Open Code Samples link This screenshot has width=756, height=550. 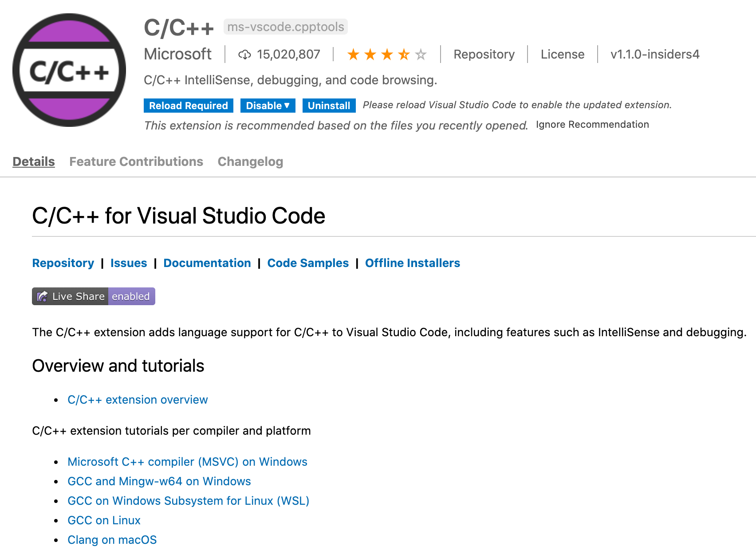[x=308, y=263]
